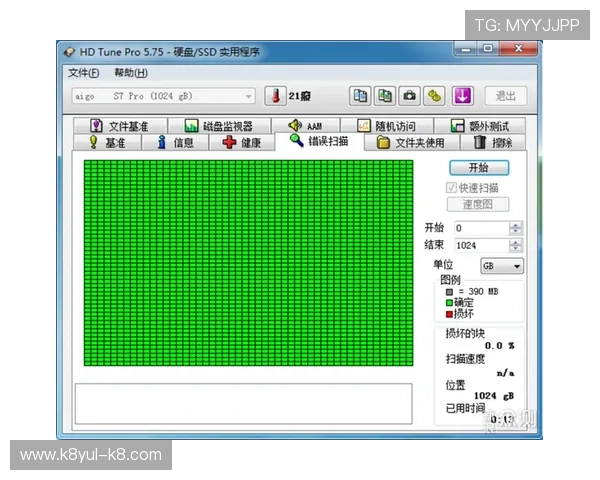
Task: Open the aigo S7 Pro drive dropdown
Action: coord(163,96)
